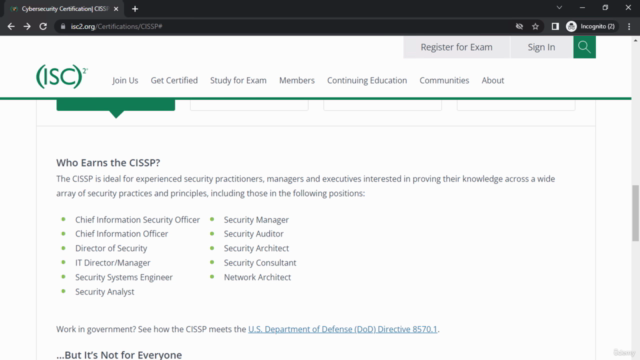
Task: Click 'Security Architect' list item
Action: click(x=256, y=248)
